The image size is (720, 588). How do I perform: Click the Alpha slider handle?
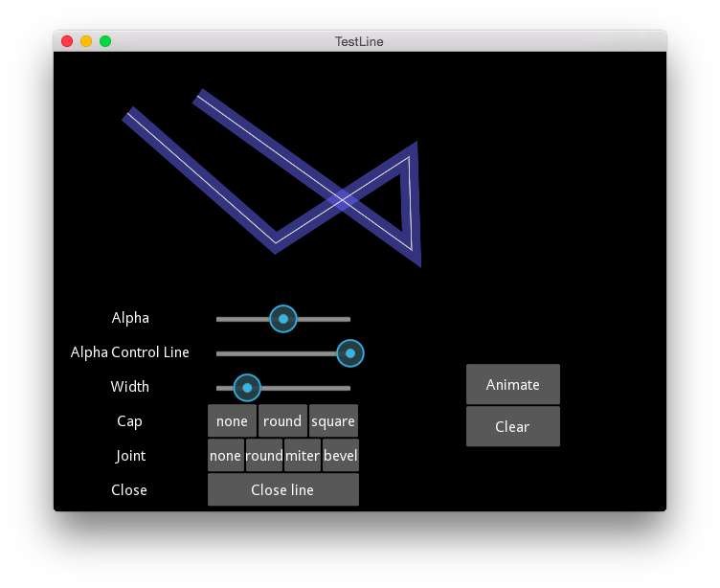283,319
